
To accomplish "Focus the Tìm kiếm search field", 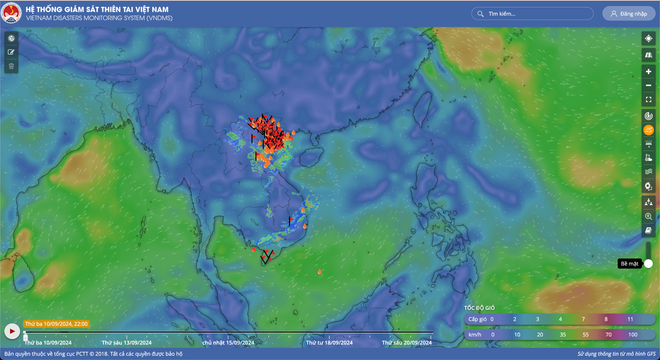I will click(532, 13).
